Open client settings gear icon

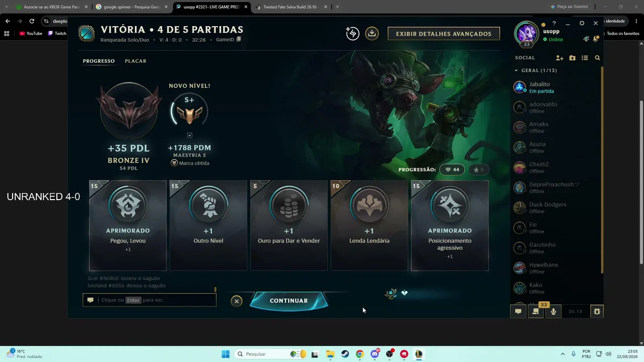pos(582,24)
